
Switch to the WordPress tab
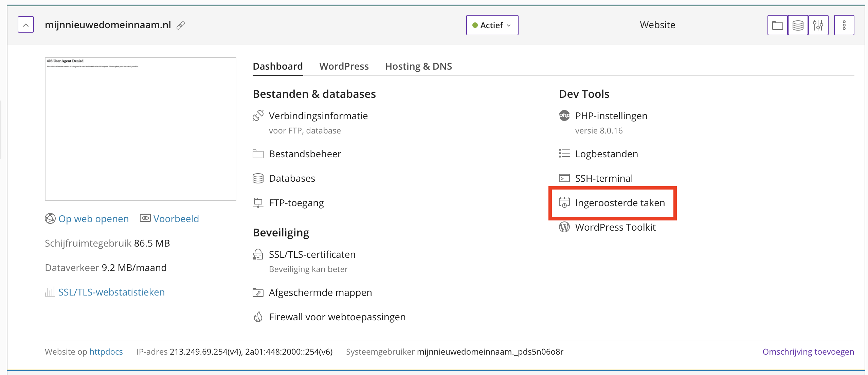pyautogui.click(x=344, y=66)
